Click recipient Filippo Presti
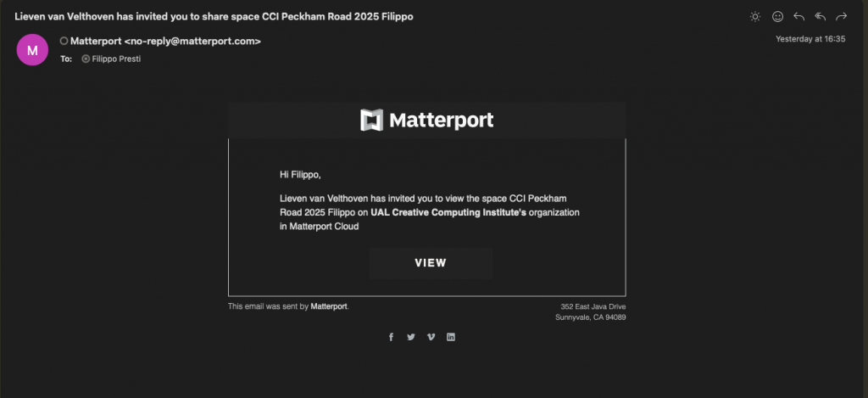This screenshot has height=398, width=868. point(116,59)
